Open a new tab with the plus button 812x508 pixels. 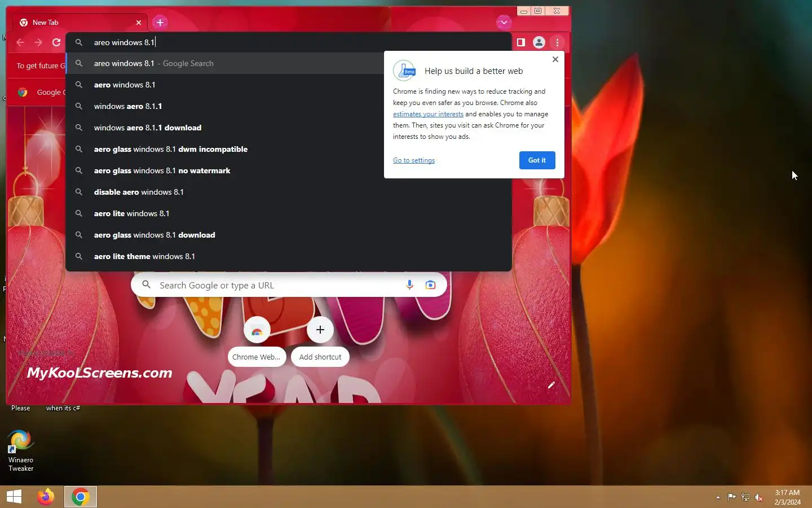click(160, 23)
